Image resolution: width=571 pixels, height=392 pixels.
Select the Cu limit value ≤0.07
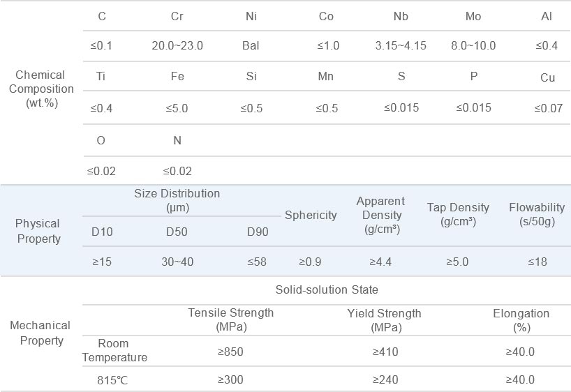549,108
